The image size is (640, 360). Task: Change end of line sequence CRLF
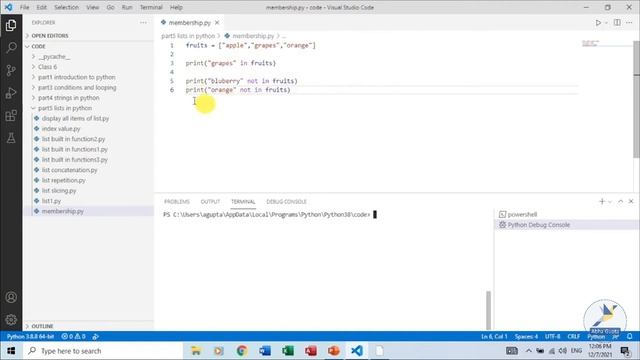coord(573,337)
